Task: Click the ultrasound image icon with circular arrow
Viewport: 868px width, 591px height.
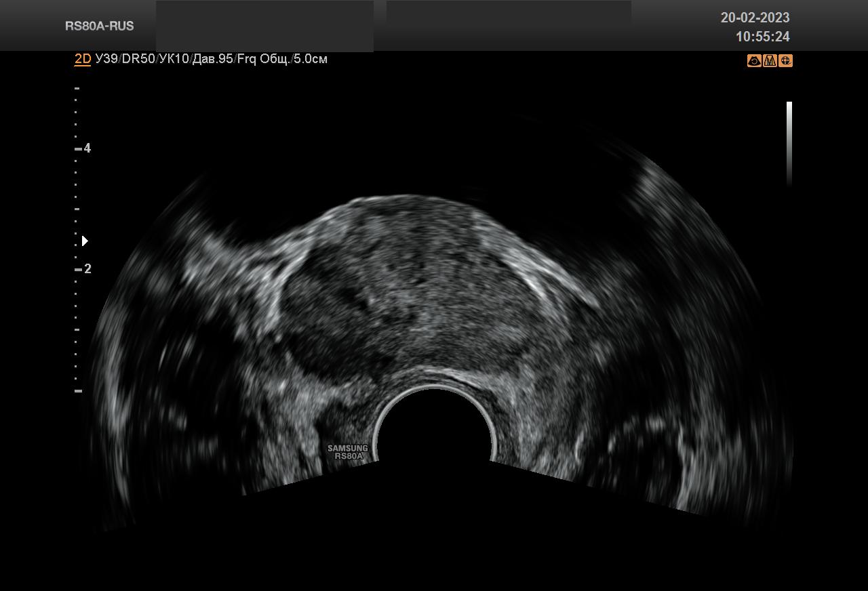Action: click(x=754, y=61)
